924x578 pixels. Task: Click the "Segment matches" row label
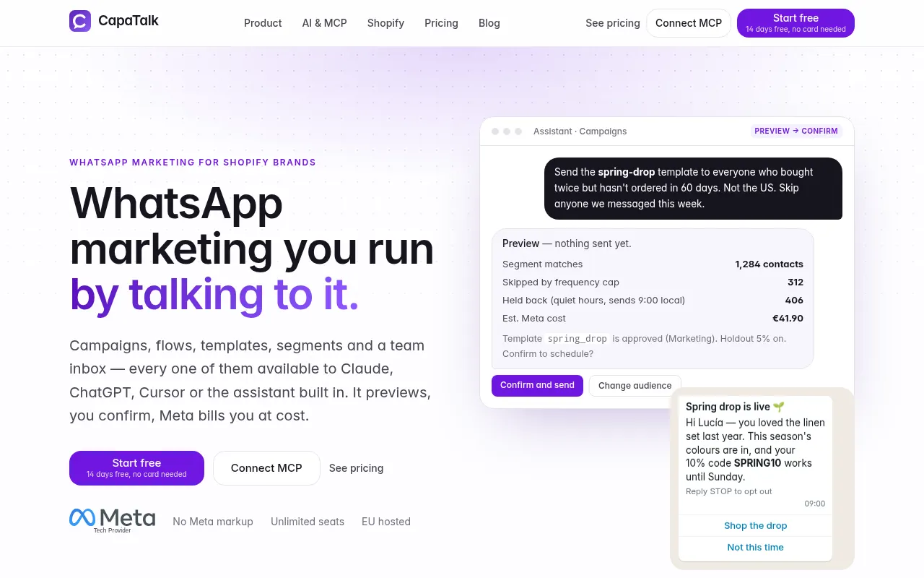tap(542, 264)
